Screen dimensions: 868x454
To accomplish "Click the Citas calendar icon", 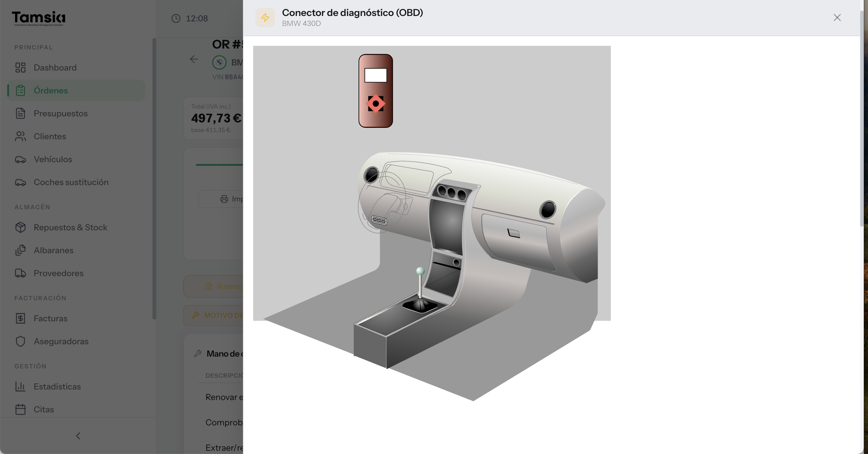I will 20,409.
